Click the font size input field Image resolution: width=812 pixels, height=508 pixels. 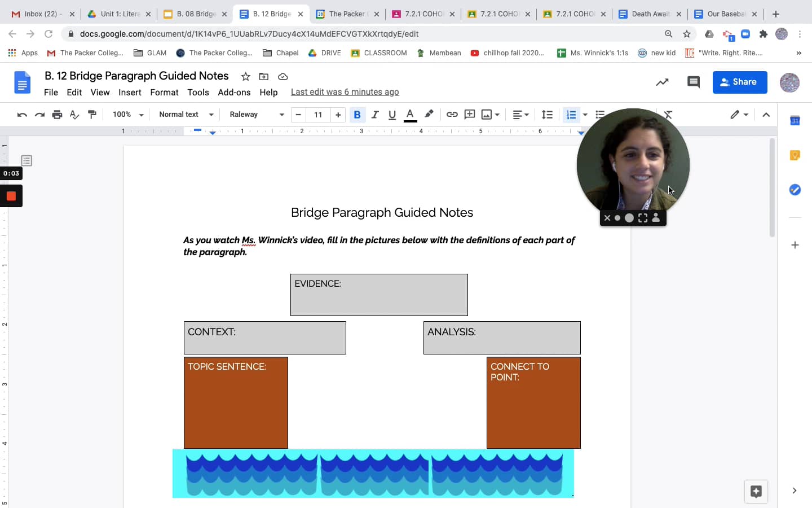coord(318,115)
